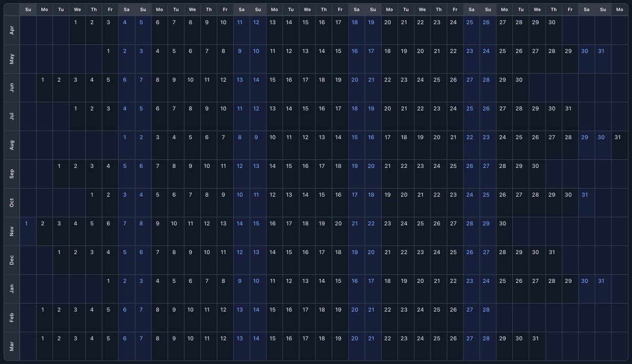Screen dimensions: 632x364
Task: Click the first Su column header
Action: point(28,9)
